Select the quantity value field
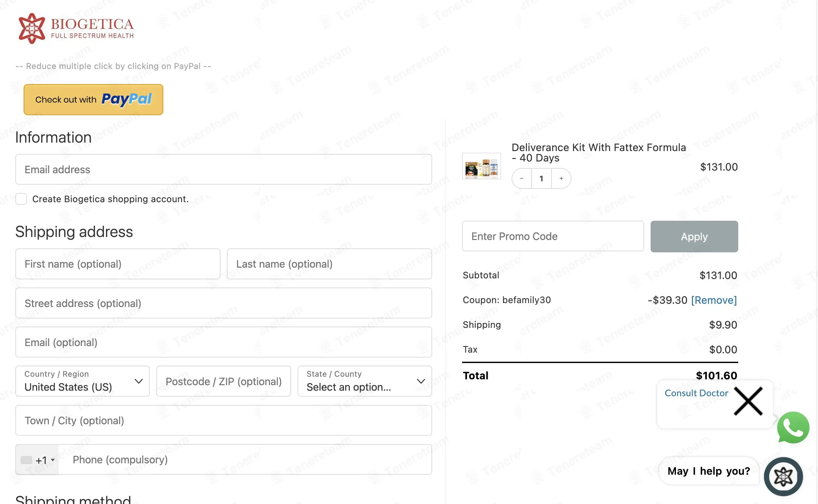This screenshot has height=504, width=818. click(541, 179)
